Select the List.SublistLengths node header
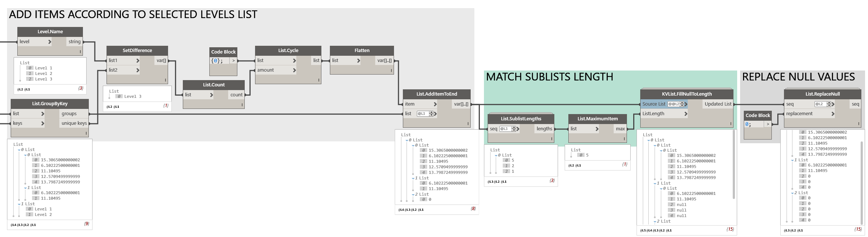868x237 pixels. tap(521, 119)
